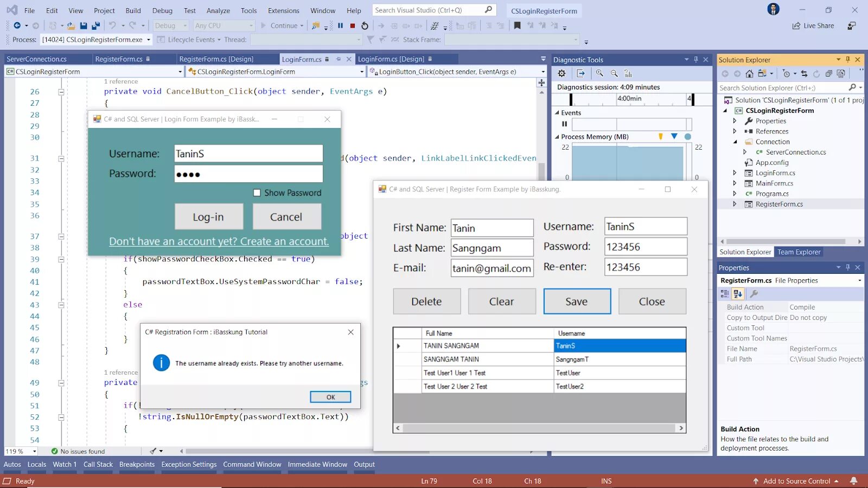Expand the Properties node in Solution Explorer
The image size is (868, 488).
pyautogui.click(x=735, y=121)
